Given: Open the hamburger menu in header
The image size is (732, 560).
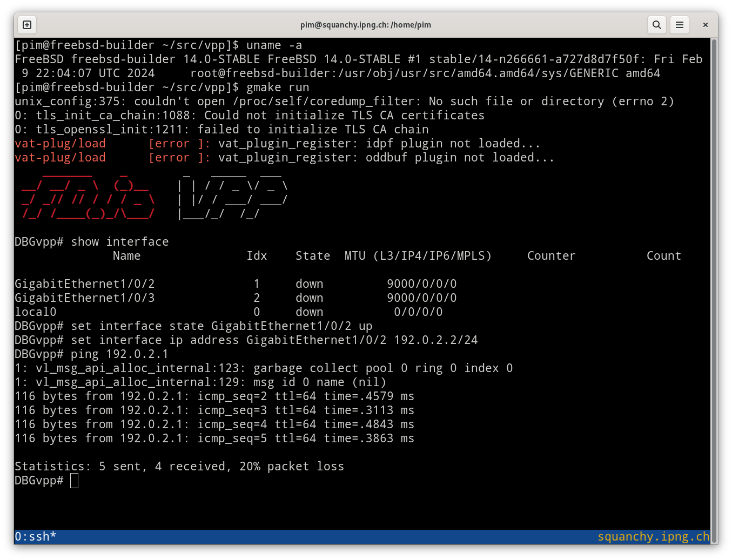Looking at the screenshot, I should click(x=680, y=25).
